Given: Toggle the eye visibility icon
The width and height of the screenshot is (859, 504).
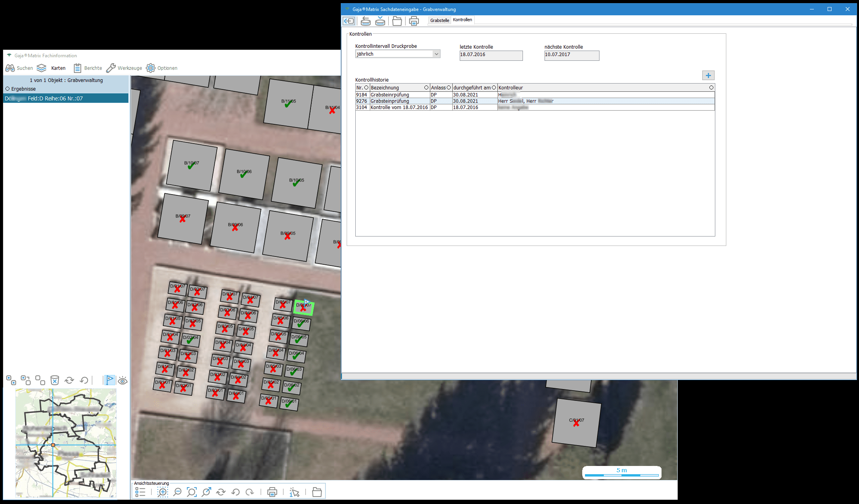Looking at the screenshot, I should 122,380.
